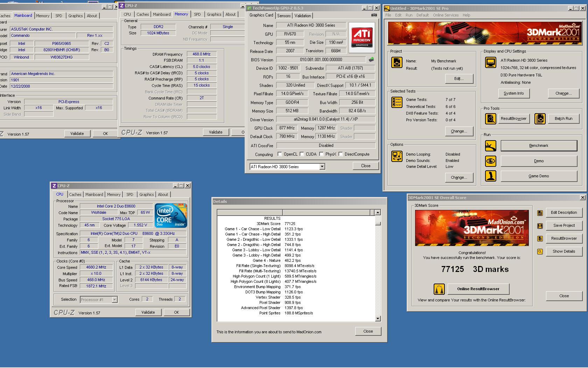
Task: Click the Details list scroll-down arrow
Action: 378,319
